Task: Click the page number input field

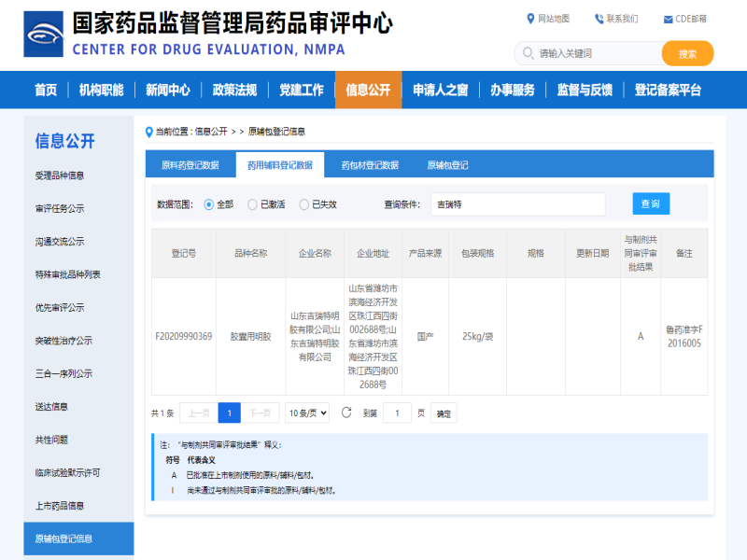Action: 397,413
